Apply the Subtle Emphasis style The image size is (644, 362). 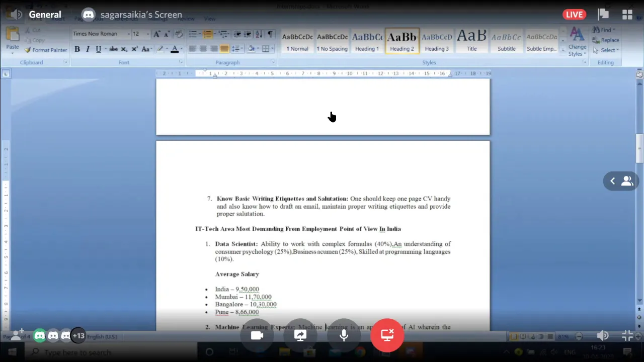[541, 41]
